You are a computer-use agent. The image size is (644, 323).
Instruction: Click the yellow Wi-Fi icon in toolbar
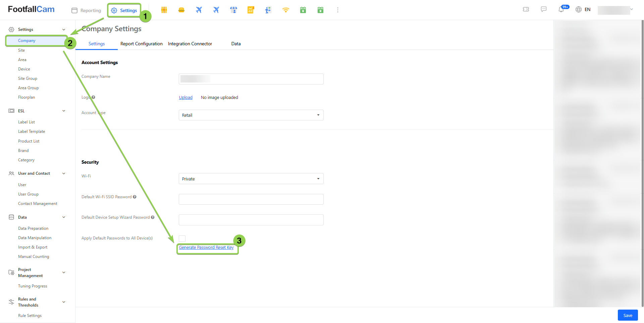[x=285, y=10]
